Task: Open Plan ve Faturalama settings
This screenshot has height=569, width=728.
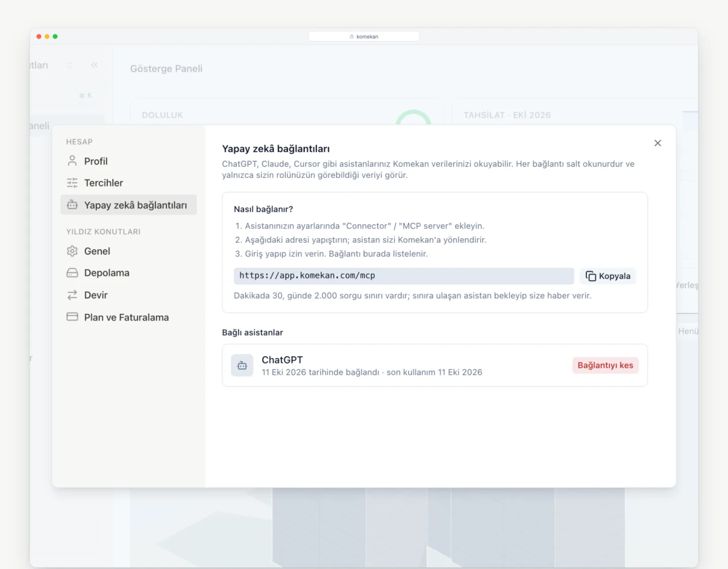Action: tap(128, 317)
